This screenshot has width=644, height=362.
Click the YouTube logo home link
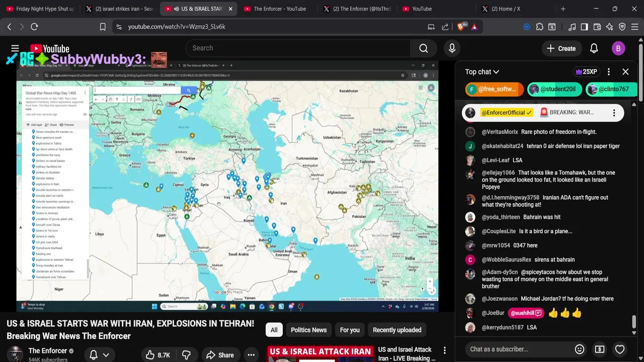tap(49, 48)
